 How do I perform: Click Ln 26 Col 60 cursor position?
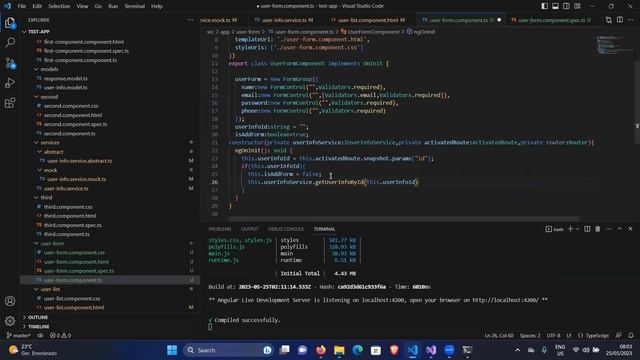coord(499,336)
